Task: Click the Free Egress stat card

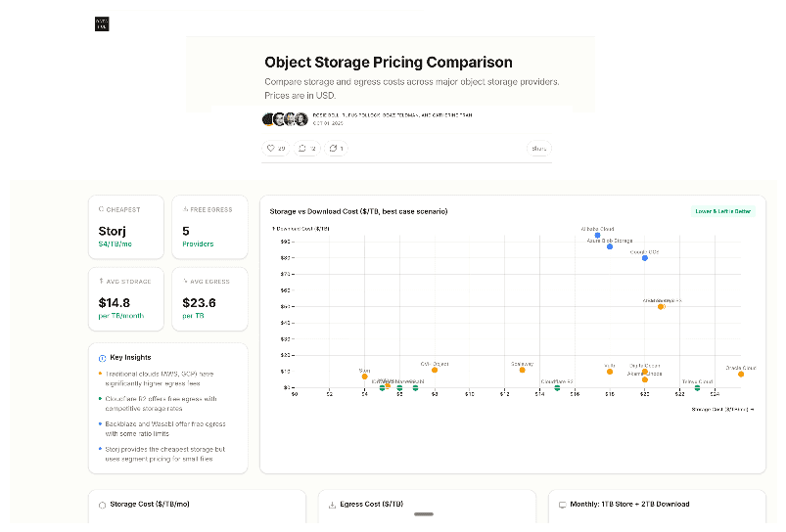Action: [208, 227]
